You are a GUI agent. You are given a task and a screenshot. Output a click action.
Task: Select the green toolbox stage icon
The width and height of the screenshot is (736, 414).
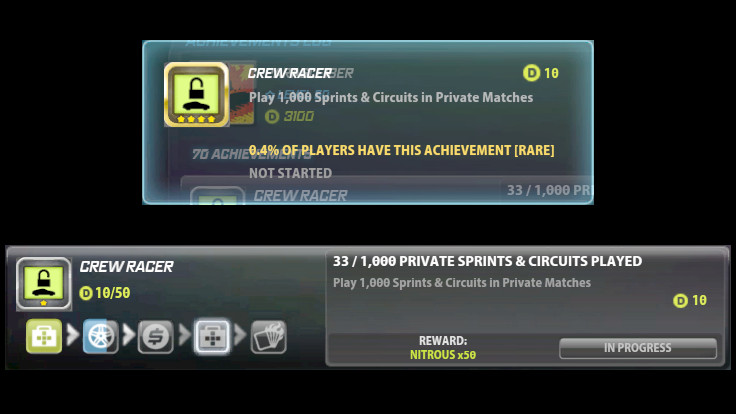tap(44, 336)
